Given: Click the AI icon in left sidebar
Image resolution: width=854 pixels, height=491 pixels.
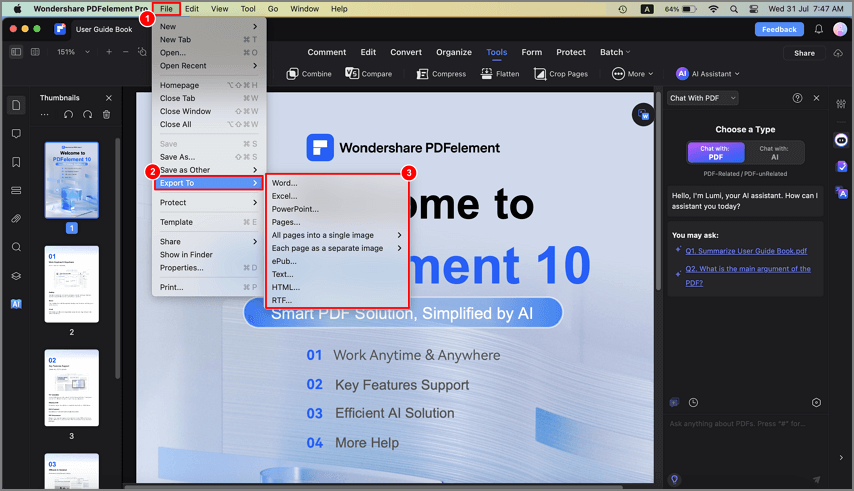Looking at the screenshot, I should [x=16, y=304].
